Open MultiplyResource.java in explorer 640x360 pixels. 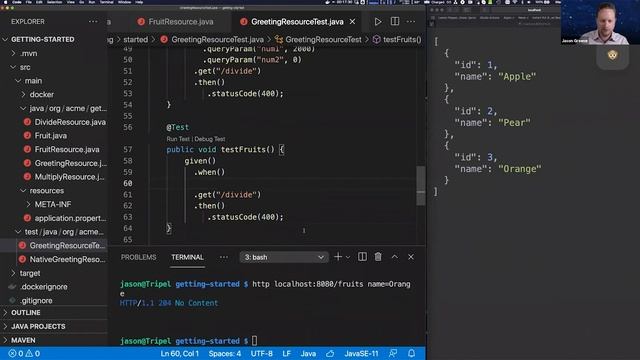pyautogui.click(x=69, y=177)
